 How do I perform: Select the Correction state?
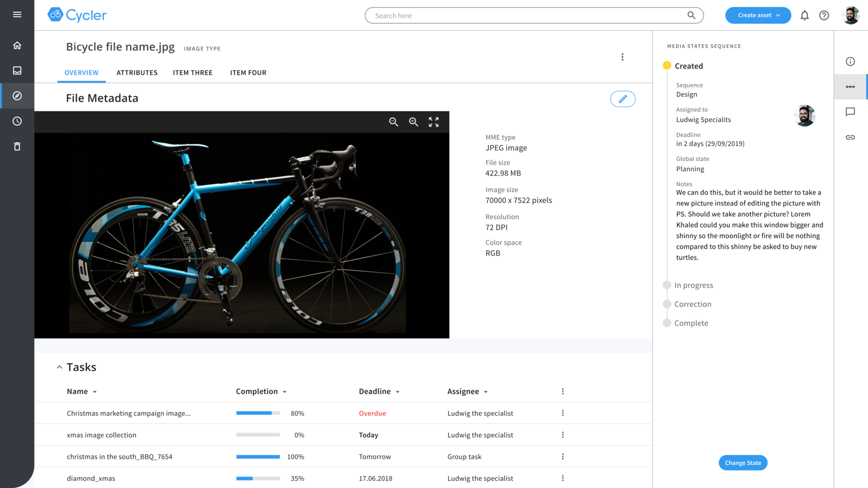coord(692,304)
